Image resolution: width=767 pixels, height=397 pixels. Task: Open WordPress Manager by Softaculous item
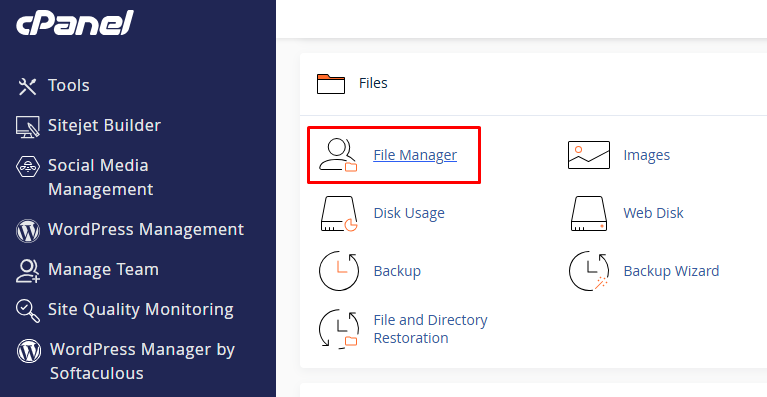(x=142, y=361)
